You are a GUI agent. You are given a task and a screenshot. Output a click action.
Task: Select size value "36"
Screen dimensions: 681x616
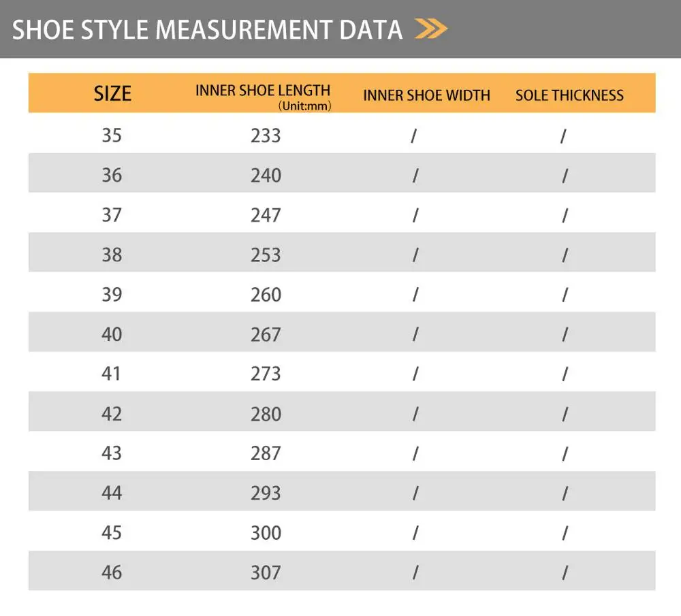[x=112, y=176]
